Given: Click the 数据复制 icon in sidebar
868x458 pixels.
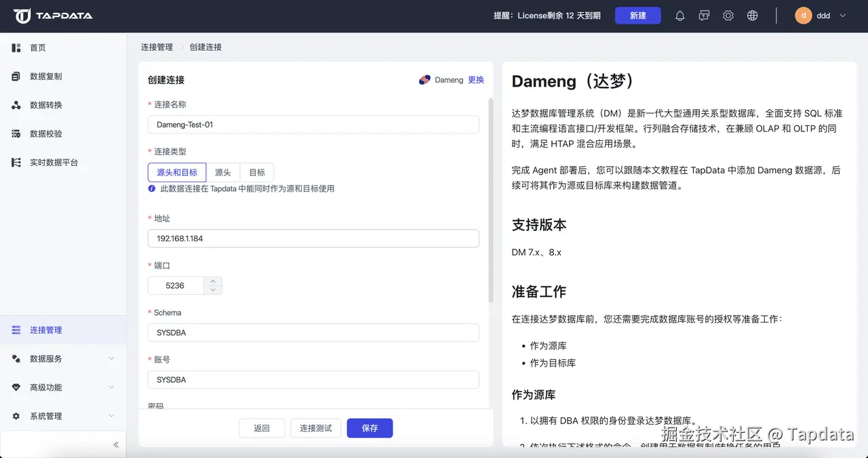Looking at the screenshot, I should [x=16, y=77].
